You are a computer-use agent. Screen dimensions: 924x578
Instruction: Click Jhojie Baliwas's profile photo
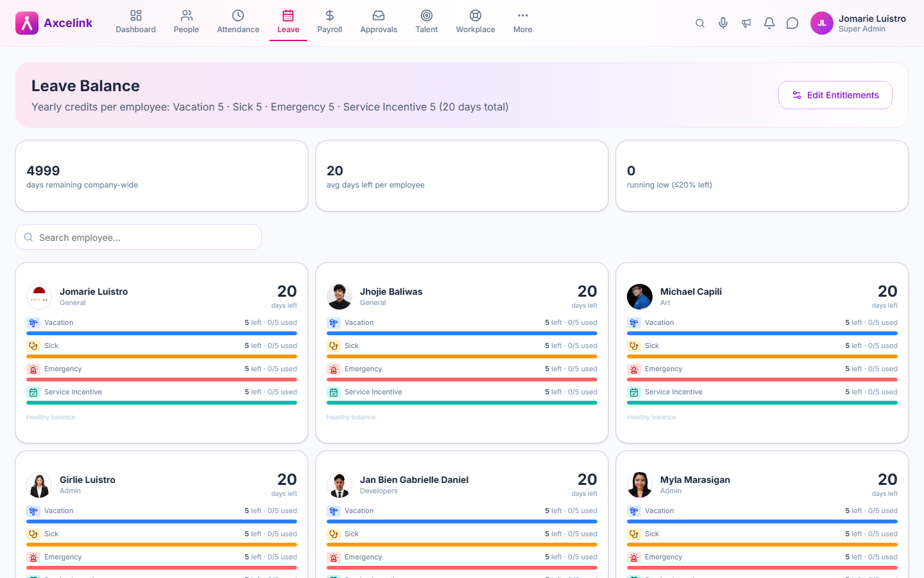(339, 297)
